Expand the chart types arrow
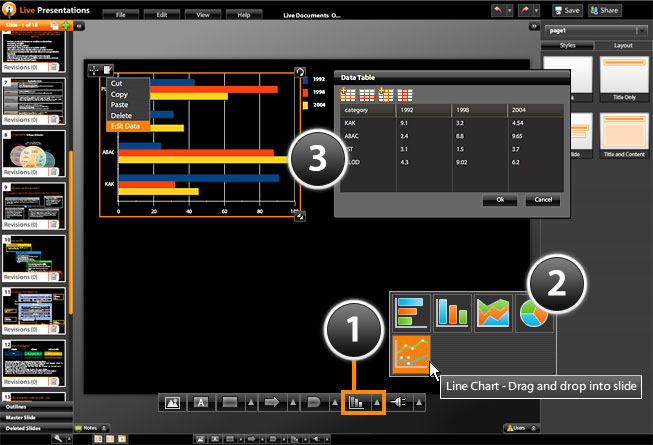This screenshot has width=653, height=445. coord(377,403)
